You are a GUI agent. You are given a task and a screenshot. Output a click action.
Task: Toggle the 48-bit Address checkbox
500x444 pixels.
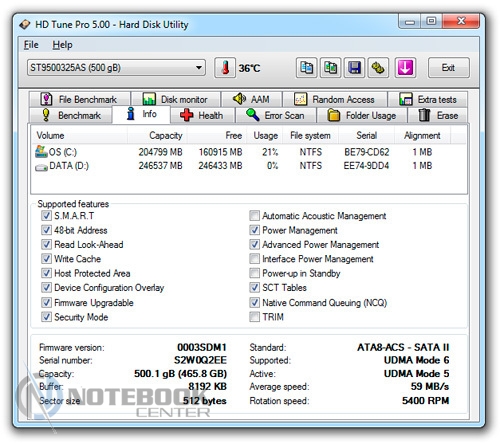[46, 230]
